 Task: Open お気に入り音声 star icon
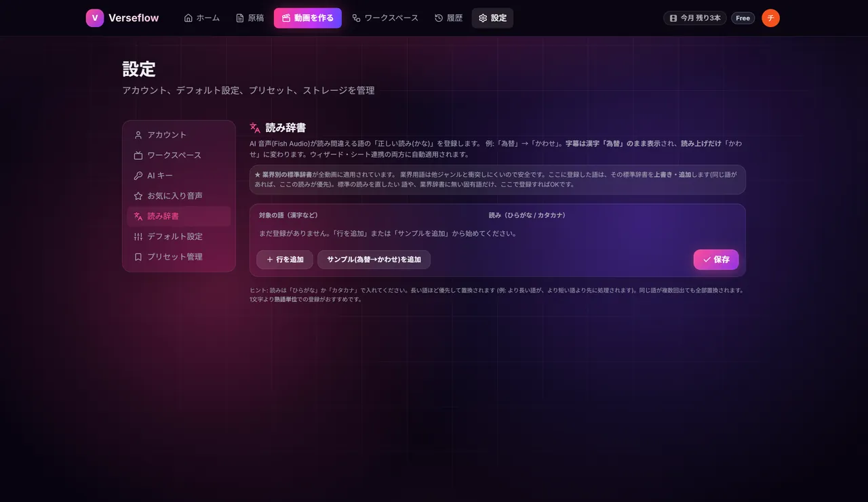(138, 196)
